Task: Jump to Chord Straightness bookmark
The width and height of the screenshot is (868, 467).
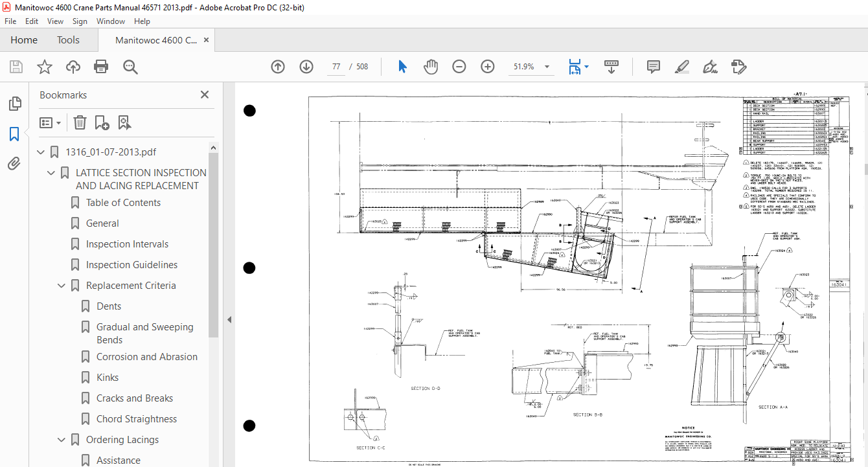Action: click(137, 419)
